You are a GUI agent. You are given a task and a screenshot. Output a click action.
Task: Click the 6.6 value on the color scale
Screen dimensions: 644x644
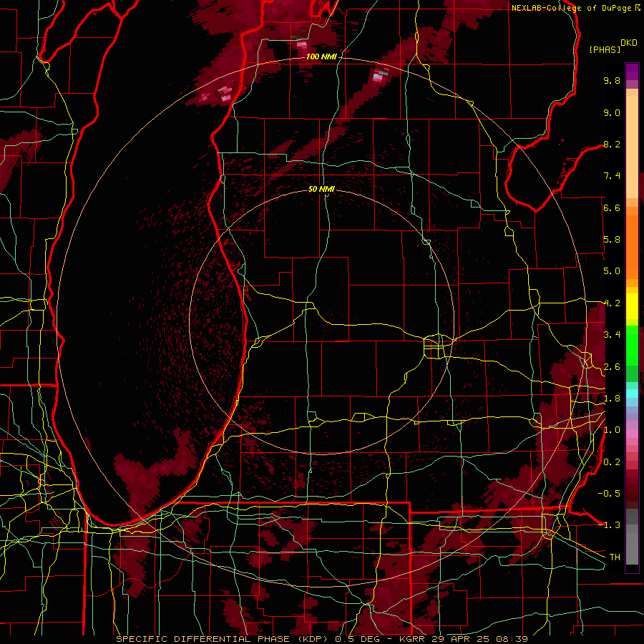pos(612,208)
